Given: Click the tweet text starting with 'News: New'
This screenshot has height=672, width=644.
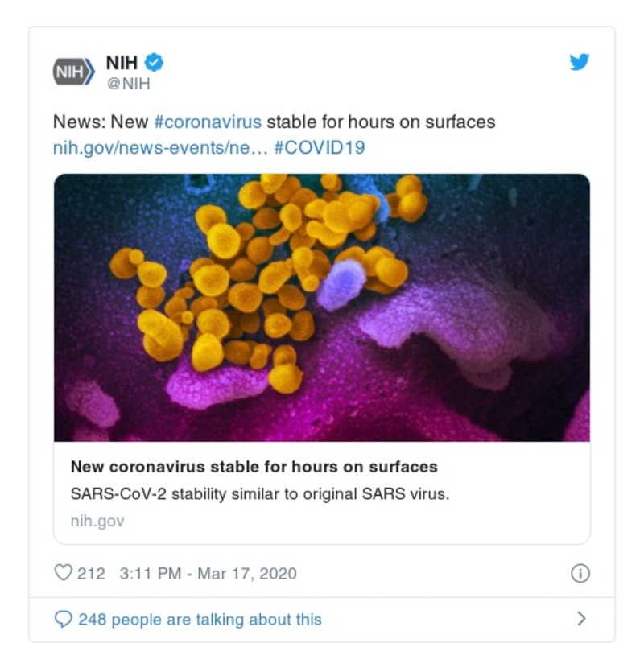Looking at the screenshot, I should point(101,122).
